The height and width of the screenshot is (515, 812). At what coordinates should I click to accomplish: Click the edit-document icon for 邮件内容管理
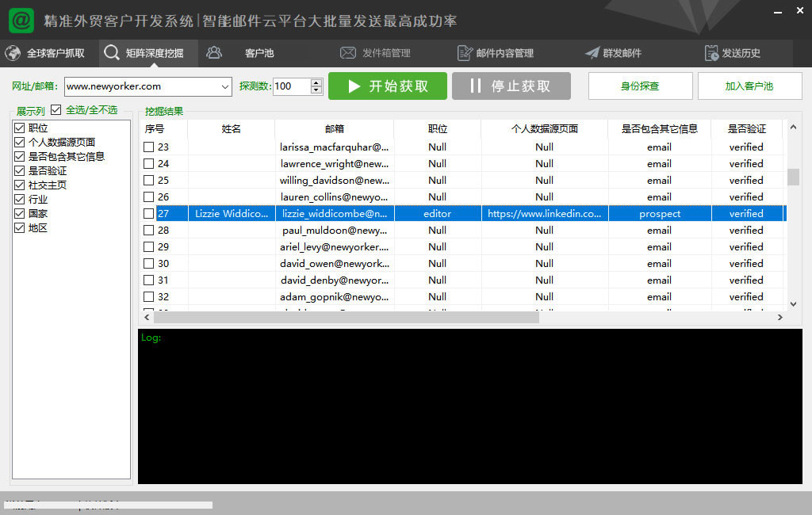465,53
